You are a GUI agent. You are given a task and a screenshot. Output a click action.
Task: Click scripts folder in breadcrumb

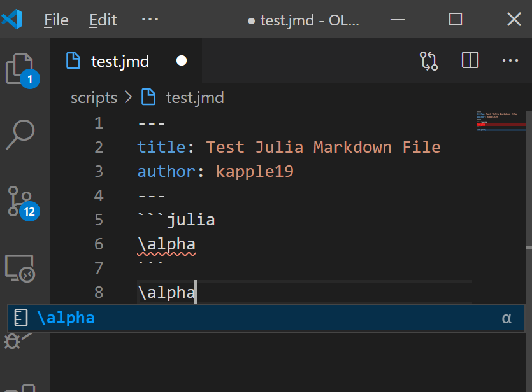tap(94, 98)
